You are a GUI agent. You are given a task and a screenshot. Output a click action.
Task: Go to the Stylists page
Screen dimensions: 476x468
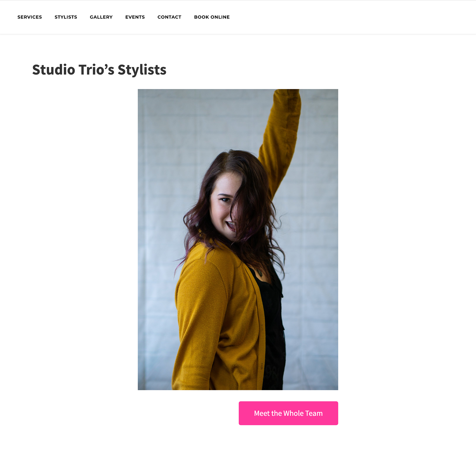(66, 17)
